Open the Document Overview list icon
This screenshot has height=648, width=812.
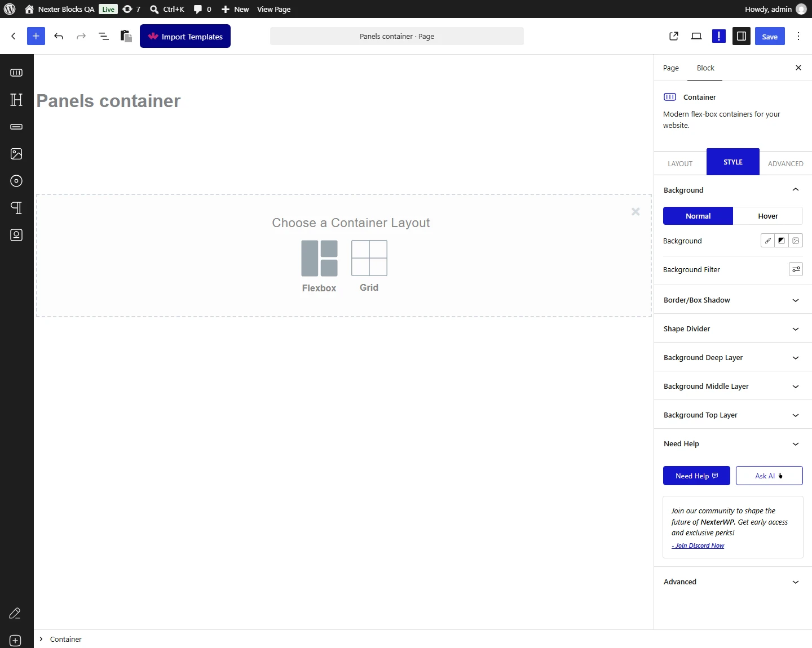[104, 36]
